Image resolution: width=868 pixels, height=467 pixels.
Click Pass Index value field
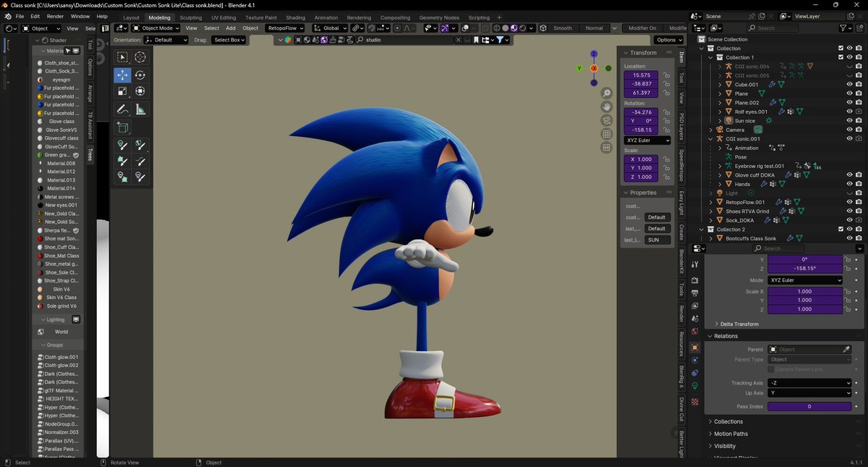pyautogui.click(x=809, y=407)
